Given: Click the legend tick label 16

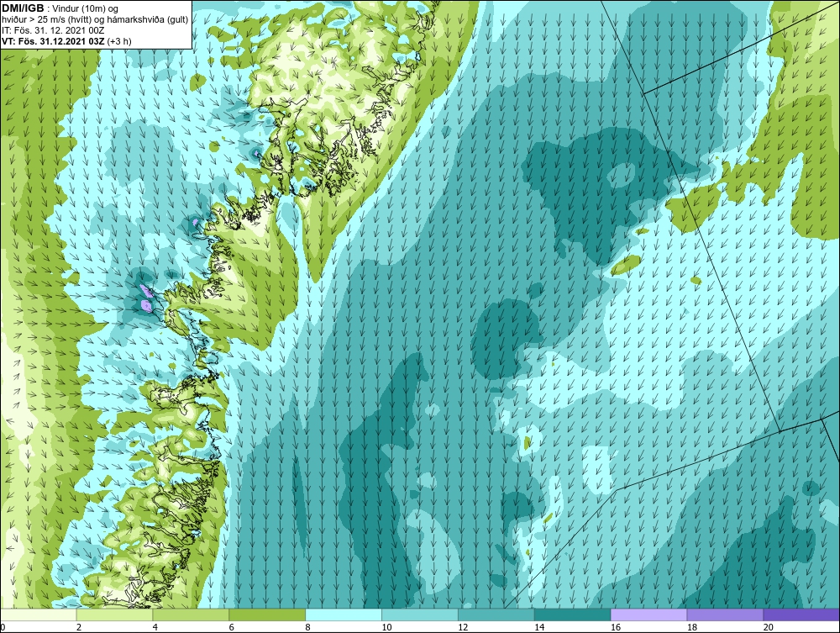Looking at the screenshot, I should pyautogui.click(x=616, y=627).
